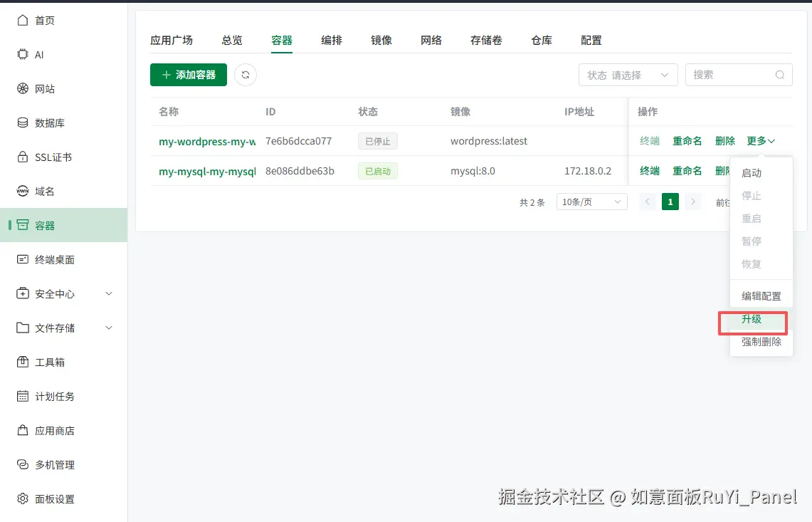Choose 强制删除 in the more menu
The height and width of the screenshot is (522, 812).
(761, 342)
